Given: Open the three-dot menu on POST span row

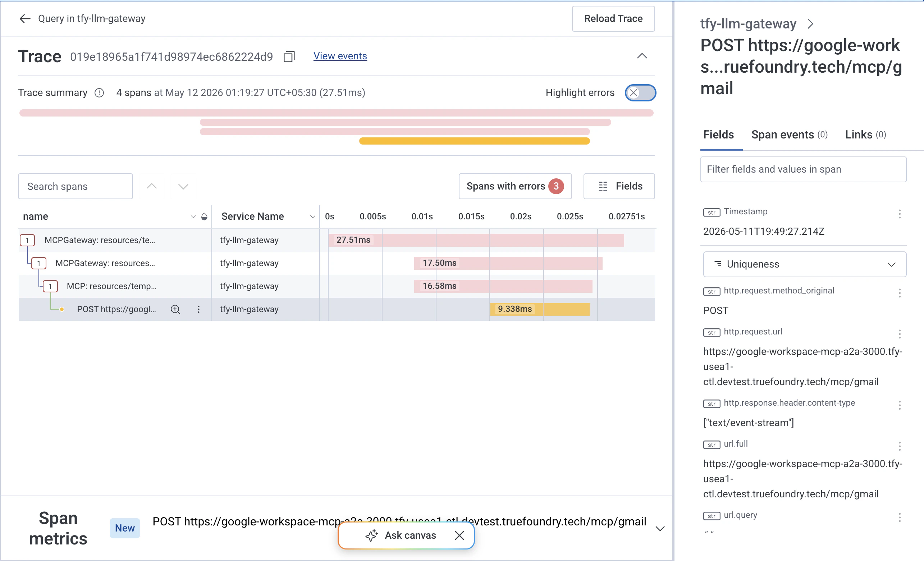Looking at the screenshot, I should point(198,309).
